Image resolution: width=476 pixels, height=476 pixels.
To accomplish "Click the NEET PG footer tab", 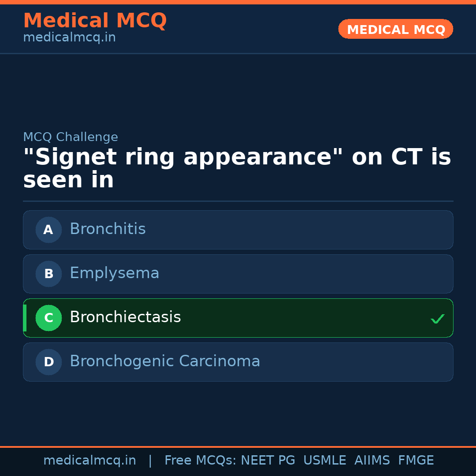I will [268, 460].
